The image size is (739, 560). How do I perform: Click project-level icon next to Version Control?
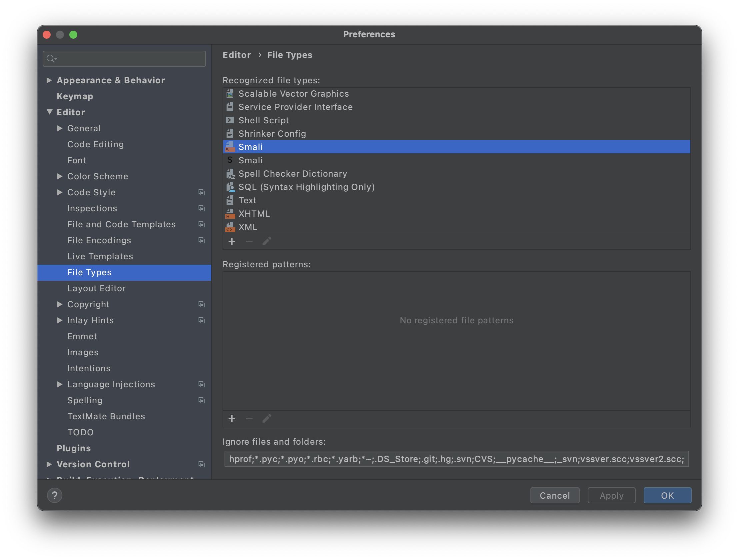(x=202, y=465)
